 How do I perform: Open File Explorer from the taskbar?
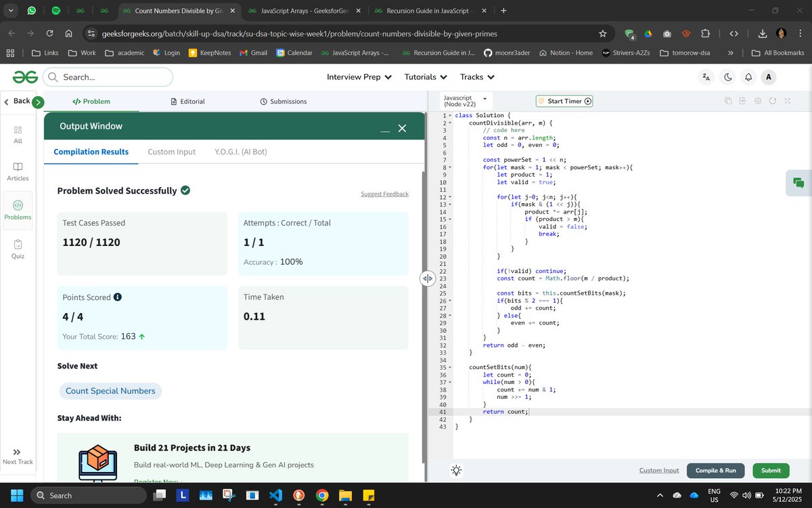[345, 495]
